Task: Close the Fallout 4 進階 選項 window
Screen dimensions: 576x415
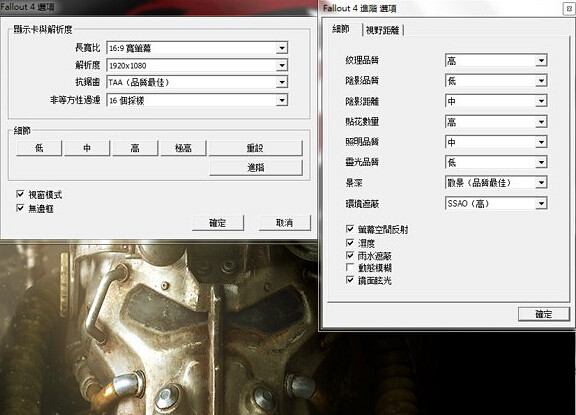Action: coord(569,8)
